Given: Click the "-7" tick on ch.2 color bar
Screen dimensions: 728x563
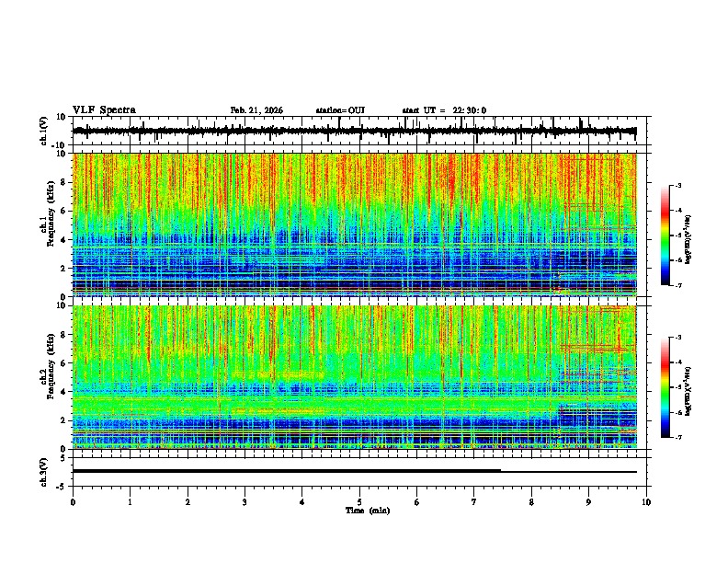Looking at the screenshot, I should point(677,437).
